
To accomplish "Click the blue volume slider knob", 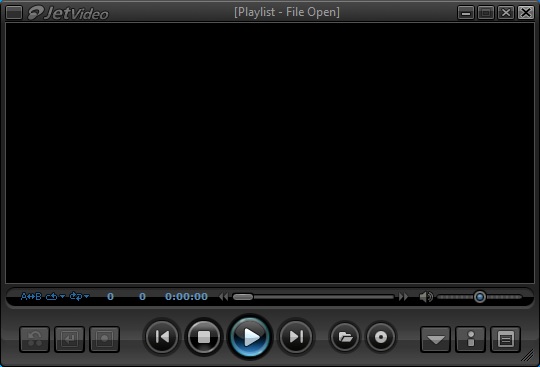I will [480, 297].
